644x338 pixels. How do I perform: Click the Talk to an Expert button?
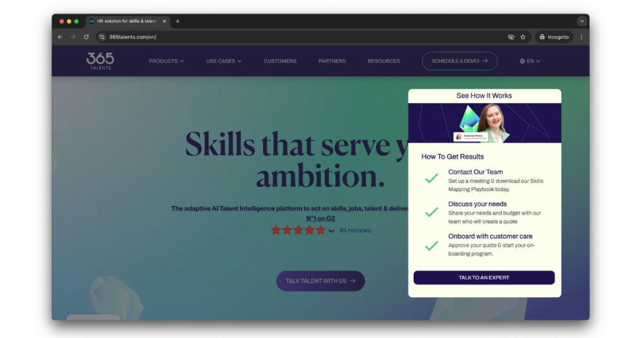point(484,278)
